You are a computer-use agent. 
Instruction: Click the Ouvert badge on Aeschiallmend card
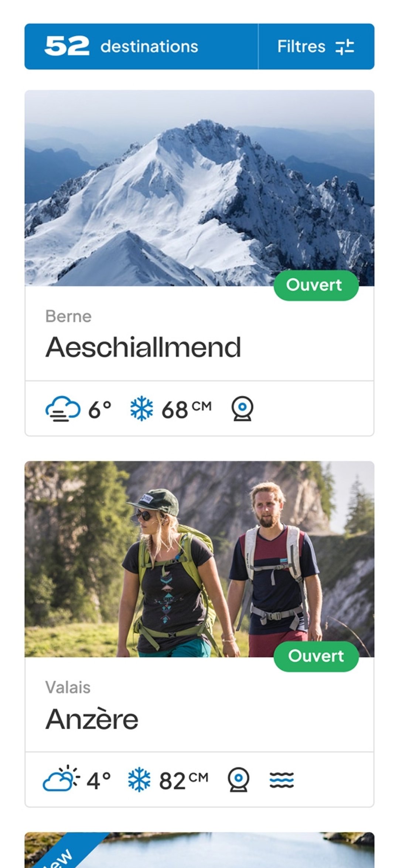point(316,285)
